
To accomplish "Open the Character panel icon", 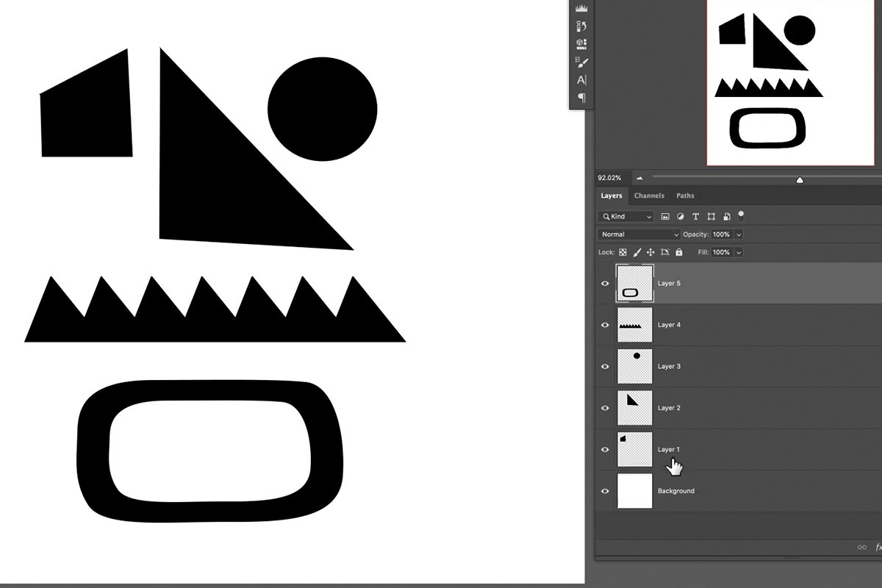I will [581, 79].
